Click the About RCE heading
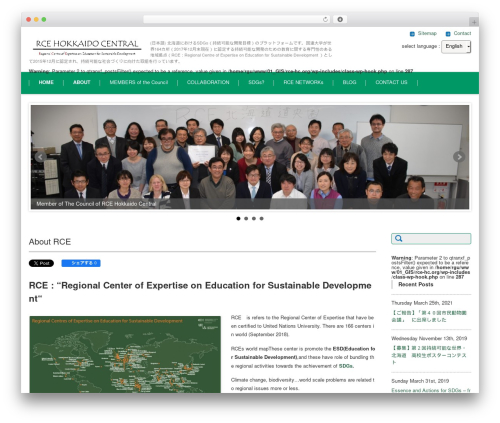Screen dimensions: 500x423 tap(50, 242)
